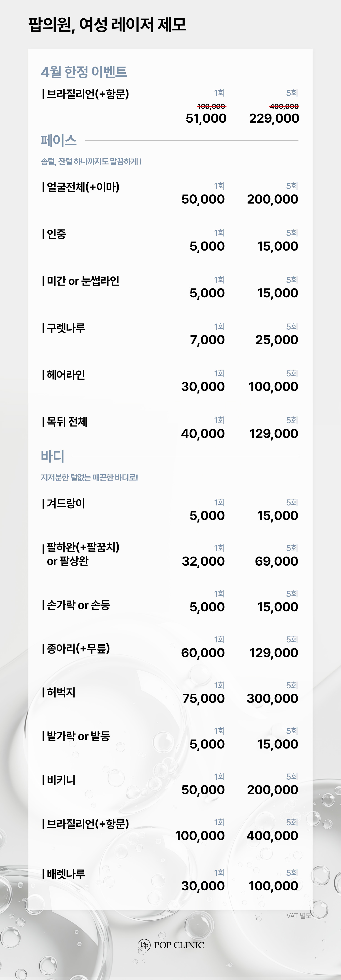Select the 종아리(+무릎) price 60,000
Image resolution: width=341 pixels, height=980 pixels.
click(x=203, y=653)
